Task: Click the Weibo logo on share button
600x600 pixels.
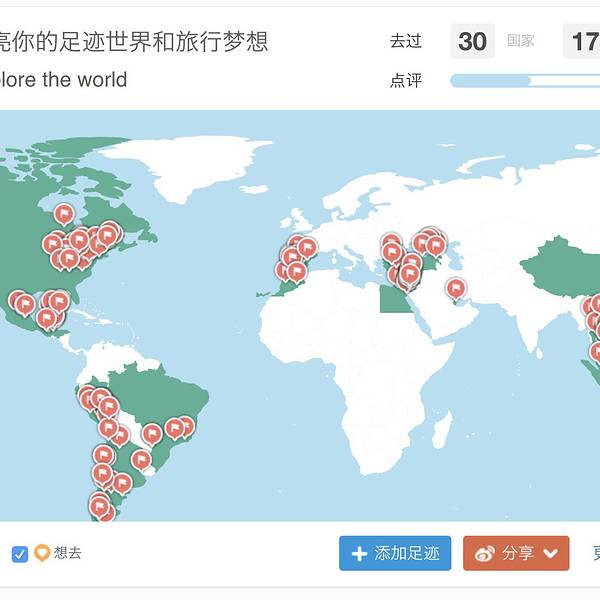Action: click(485, 554)
